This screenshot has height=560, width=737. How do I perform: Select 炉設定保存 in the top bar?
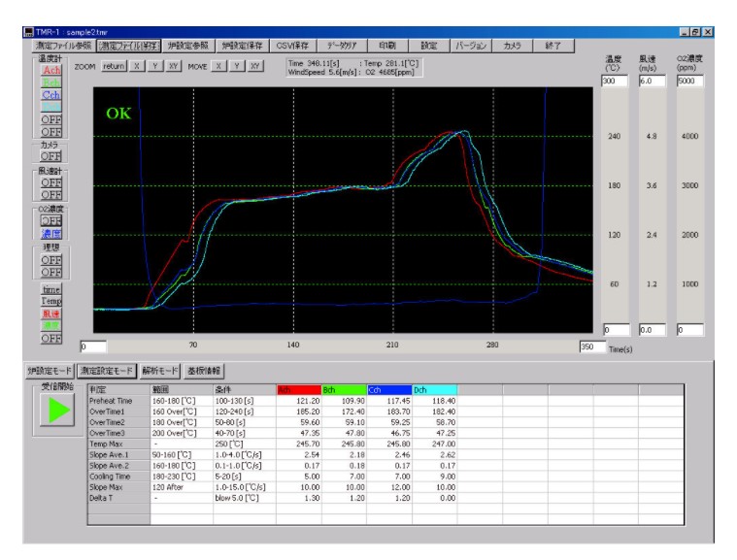(242, 46)
